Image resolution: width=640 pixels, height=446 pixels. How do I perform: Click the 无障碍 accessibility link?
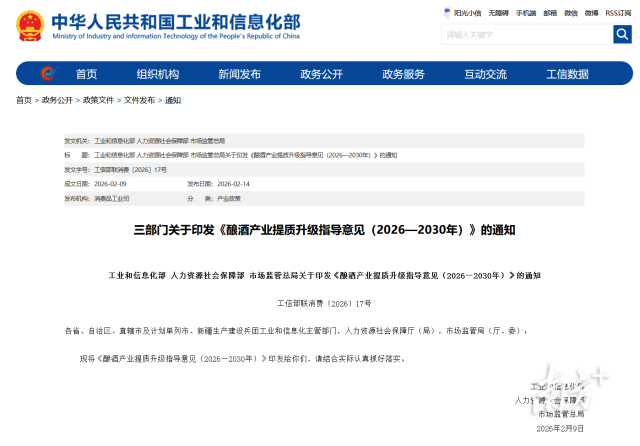coord(498,13)
